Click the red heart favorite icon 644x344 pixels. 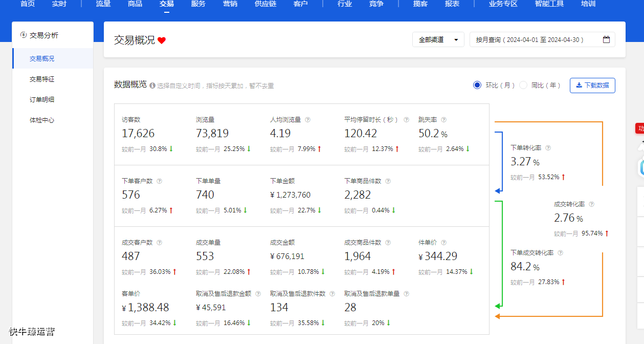[x=162, y=40]
